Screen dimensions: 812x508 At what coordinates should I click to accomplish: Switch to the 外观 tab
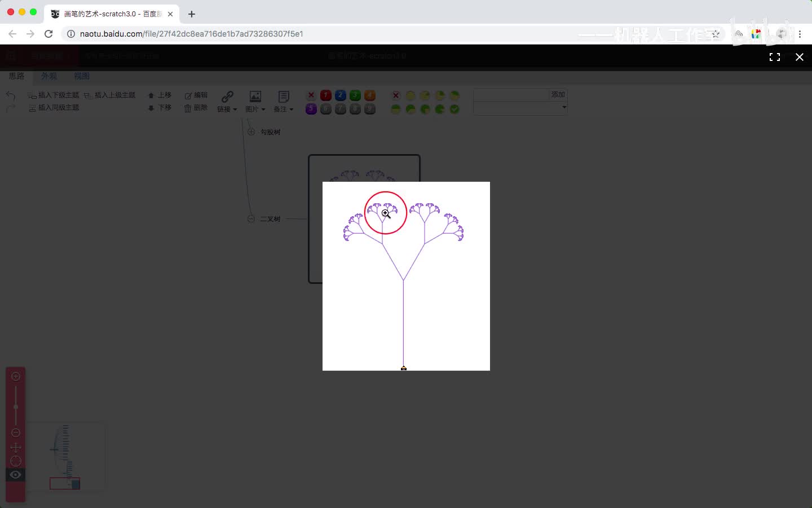[49, 76]
